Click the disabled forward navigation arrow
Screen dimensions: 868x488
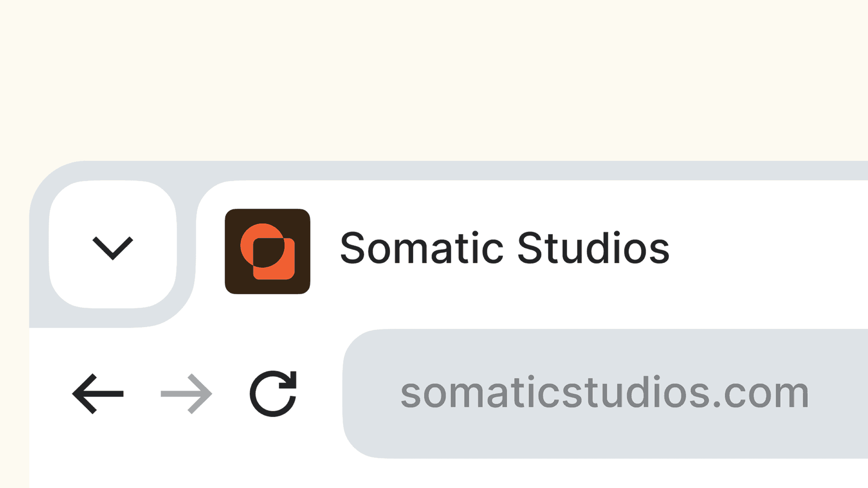[186, 393]
